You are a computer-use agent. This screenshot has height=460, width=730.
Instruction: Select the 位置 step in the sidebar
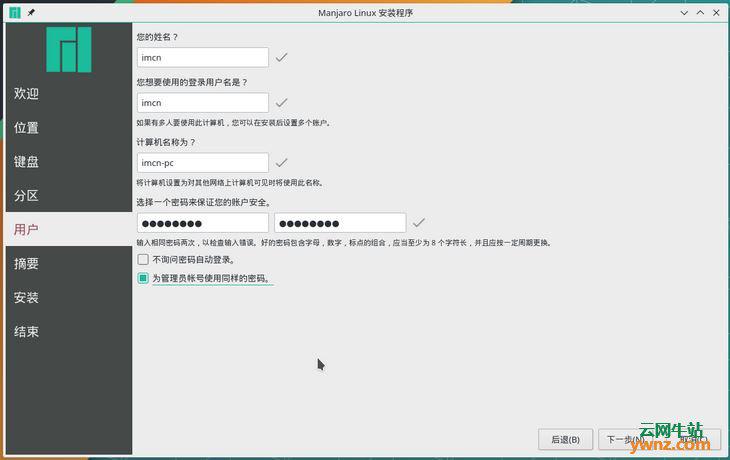(69, 128)
